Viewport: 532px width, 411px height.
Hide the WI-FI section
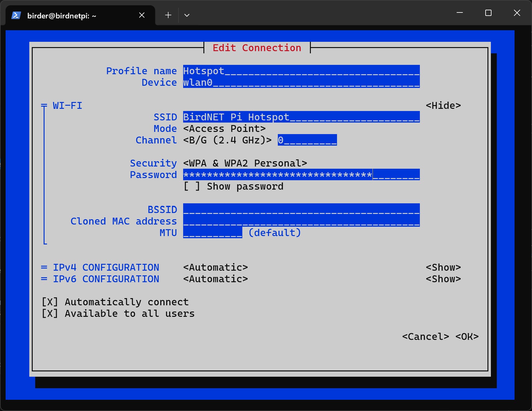point(443,106)
